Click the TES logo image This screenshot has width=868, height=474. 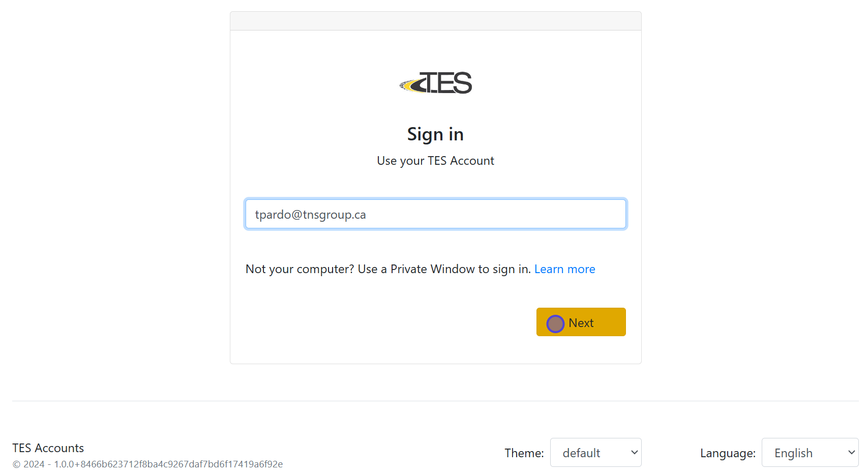point(436,83)
